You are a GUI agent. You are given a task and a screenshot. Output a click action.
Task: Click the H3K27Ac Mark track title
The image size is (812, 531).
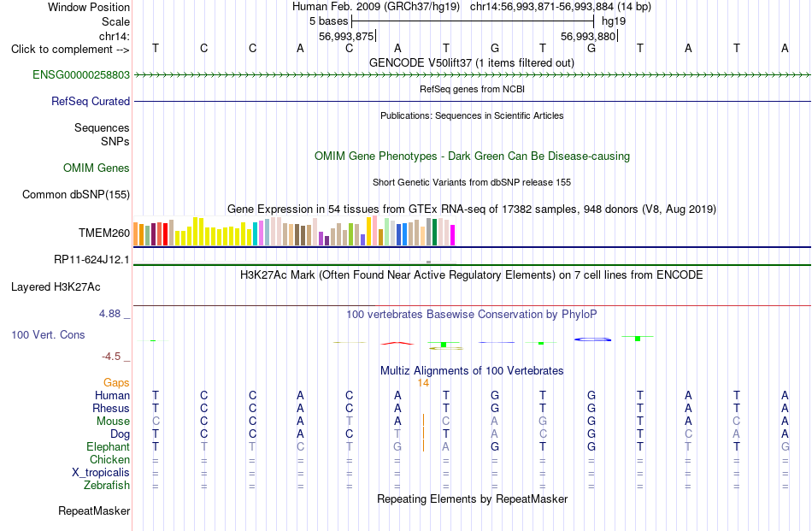click(472, 274)
